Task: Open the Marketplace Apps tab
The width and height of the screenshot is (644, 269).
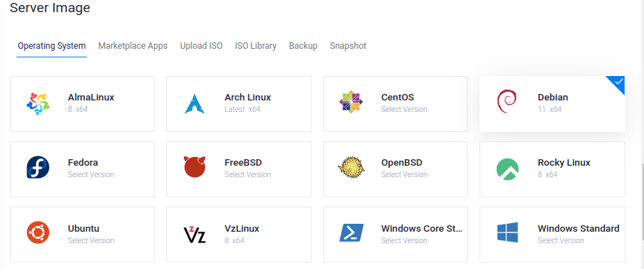Action: [133, 45]
